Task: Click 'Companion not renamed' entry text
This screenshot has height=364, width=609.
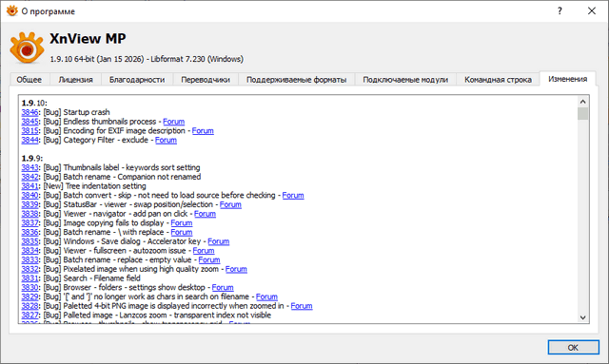Action: 159,177
